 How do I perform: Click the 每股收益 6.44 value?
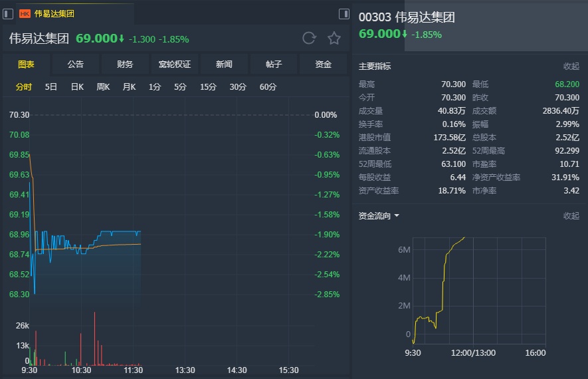[x=458, y=177]
